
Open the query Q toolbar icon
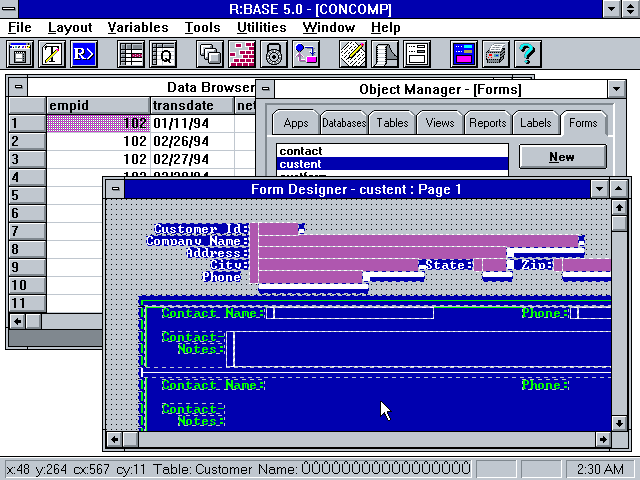(163, 54)
